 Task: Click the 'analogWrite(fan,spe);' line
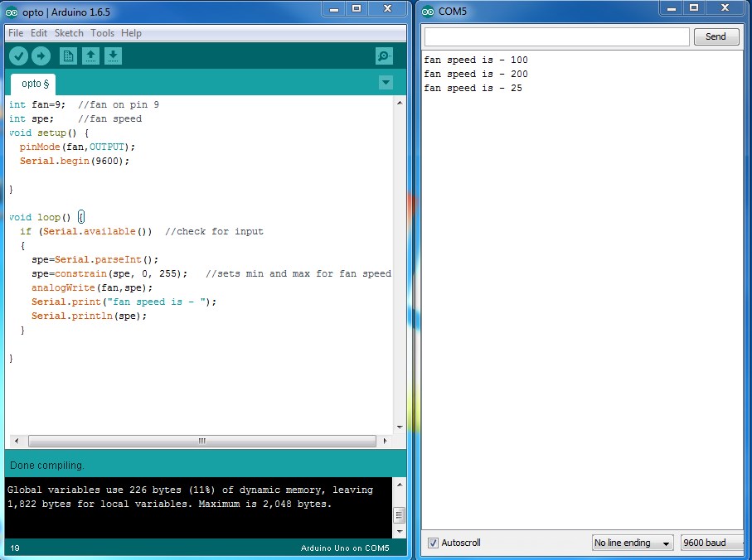click(91, 287)
